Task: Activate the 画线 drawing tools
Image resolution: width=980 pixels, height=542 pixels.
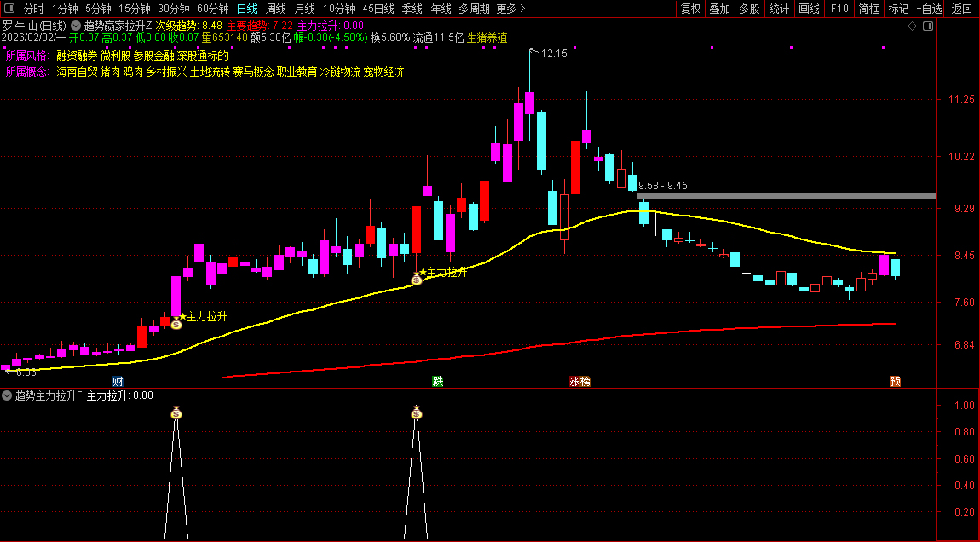Action: click(x=809, y=9)
